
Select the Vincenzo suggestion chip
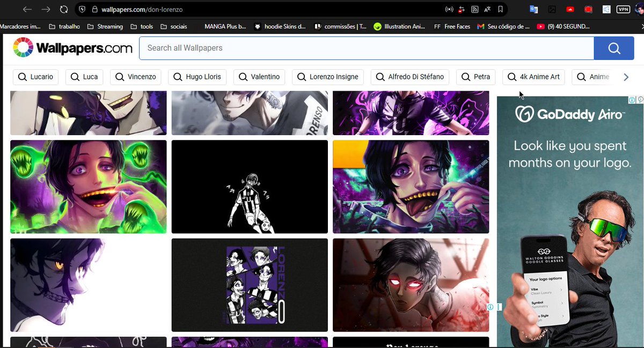pyautogui.click(x=136, y=77)
